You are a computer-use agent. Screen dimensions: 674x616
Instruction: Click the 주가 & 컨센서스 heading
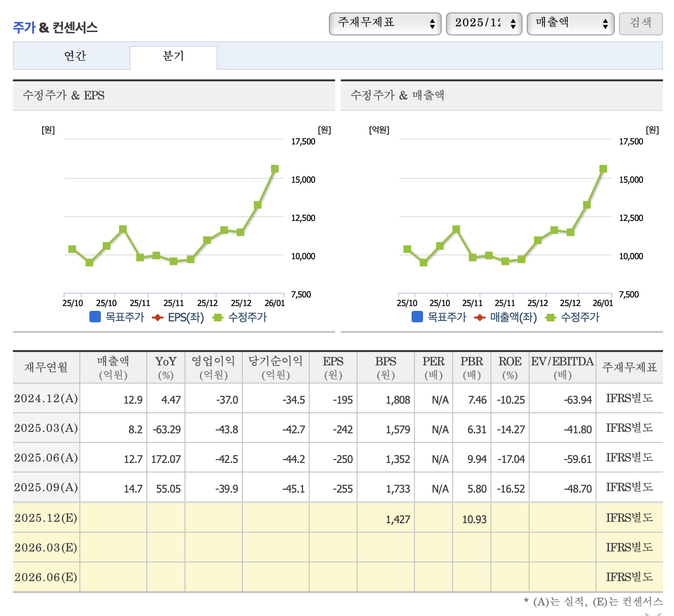pyautogui.click(x=55, y=27)
